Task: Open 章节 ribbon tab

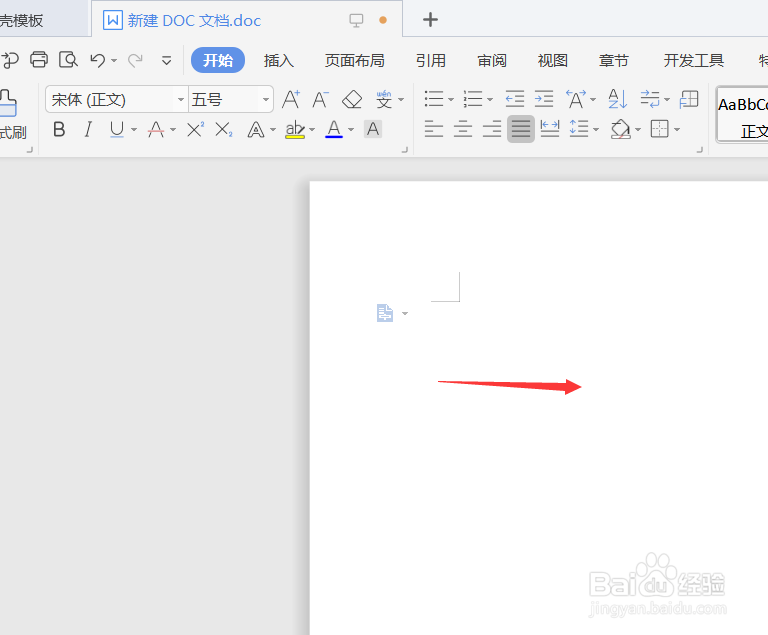Action: [614, 60]
